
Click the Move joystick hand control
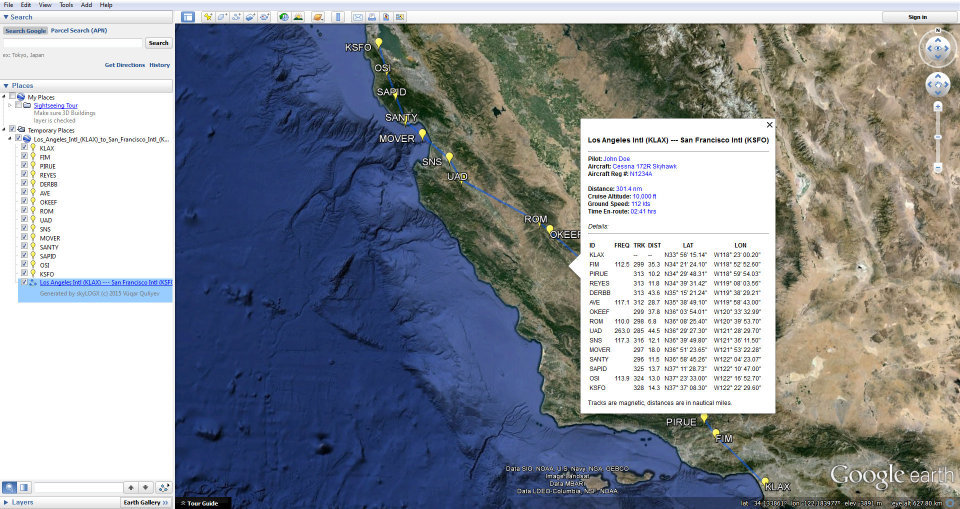pos(937,85)
